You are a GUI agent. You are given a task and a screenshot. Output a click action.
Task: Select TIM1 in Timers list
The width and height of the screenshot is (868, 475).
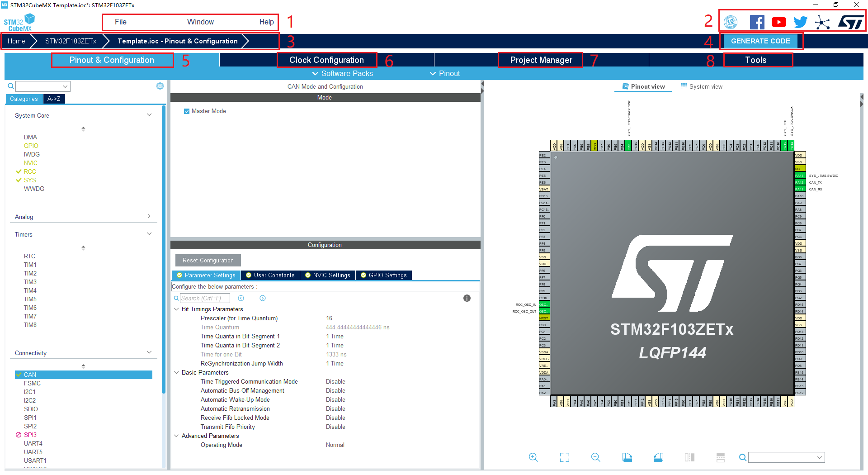click(x=30, y=265)
